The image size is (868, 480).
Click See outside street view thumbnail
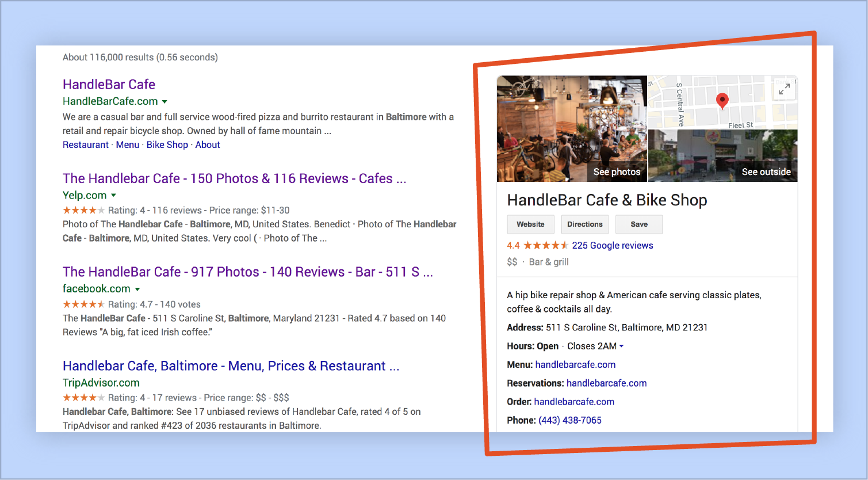[723, 156]
